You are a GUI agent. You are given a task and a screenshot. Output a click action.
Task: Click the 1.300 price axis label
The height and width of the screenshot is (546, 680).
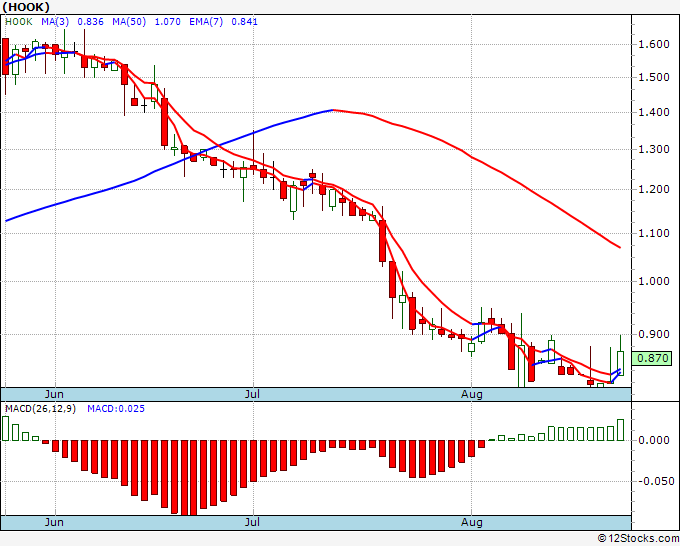654,149
